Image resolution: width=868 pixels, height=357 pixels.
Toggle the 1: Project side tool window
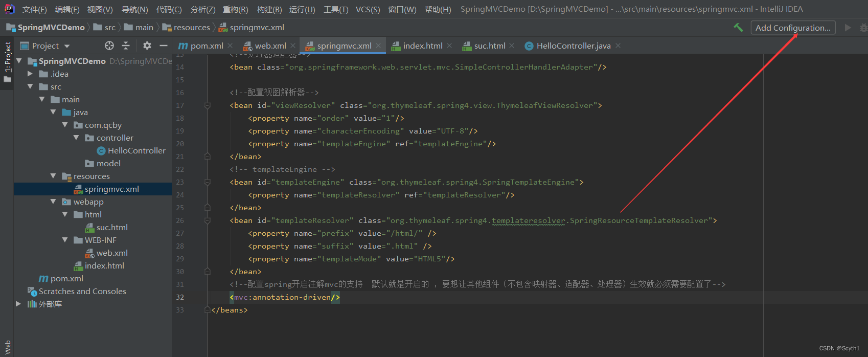tap(7, 62)
